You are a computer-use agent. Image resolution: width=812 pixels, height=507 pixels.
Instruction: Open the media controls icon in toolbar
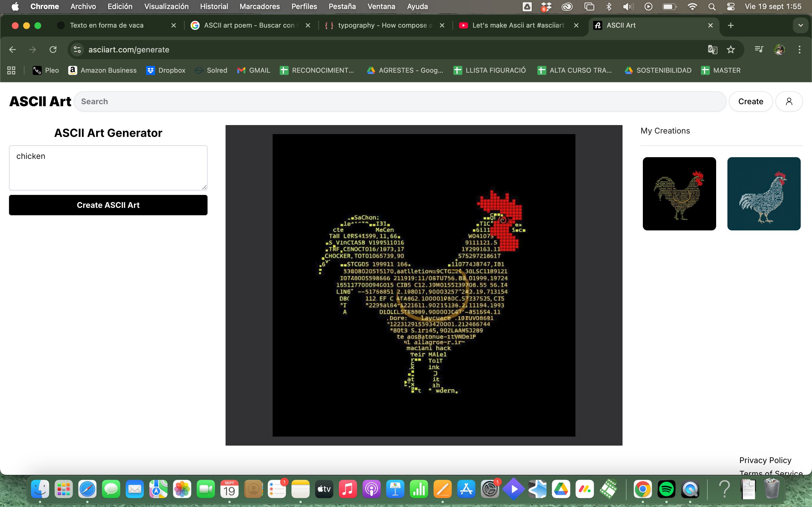759,50
